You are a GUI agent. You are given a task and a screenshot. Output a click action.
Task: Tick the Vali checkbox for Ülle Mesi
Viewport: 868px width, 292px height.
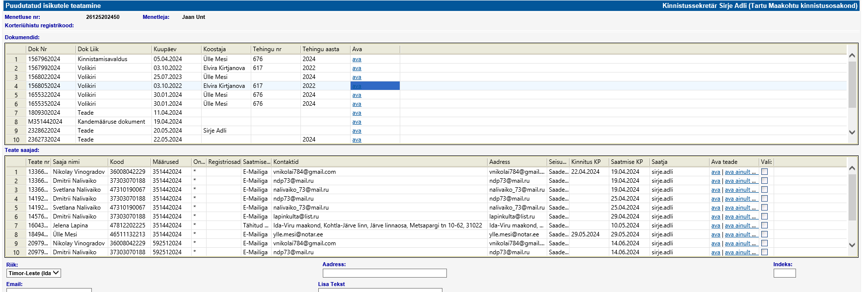(764, 234)
